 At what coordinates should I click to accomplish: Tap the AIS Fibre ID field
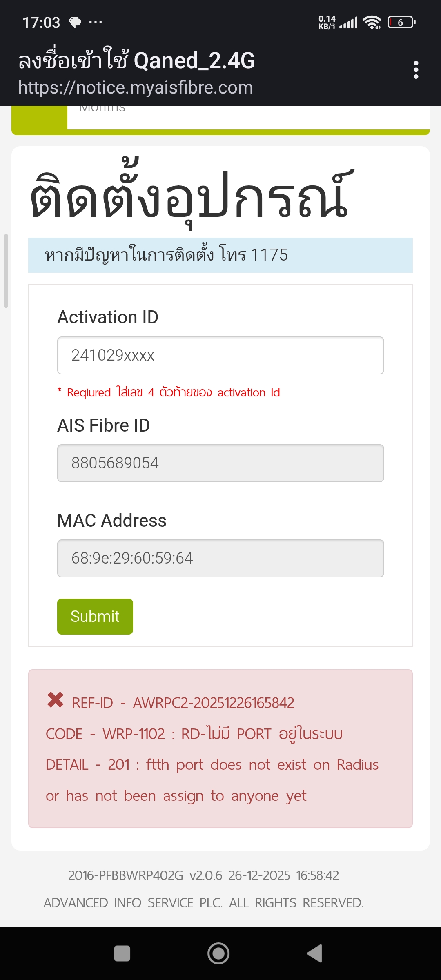(x=220, y=463)
